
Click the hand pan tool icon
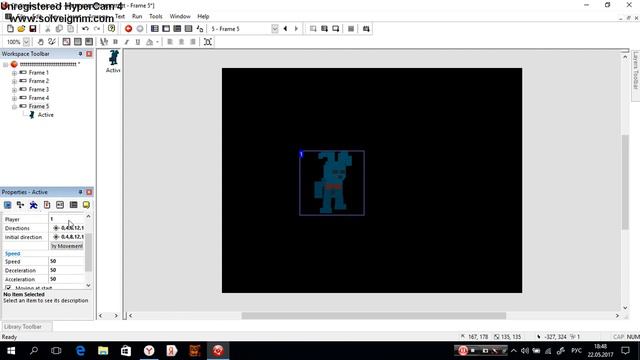point(40,42)
